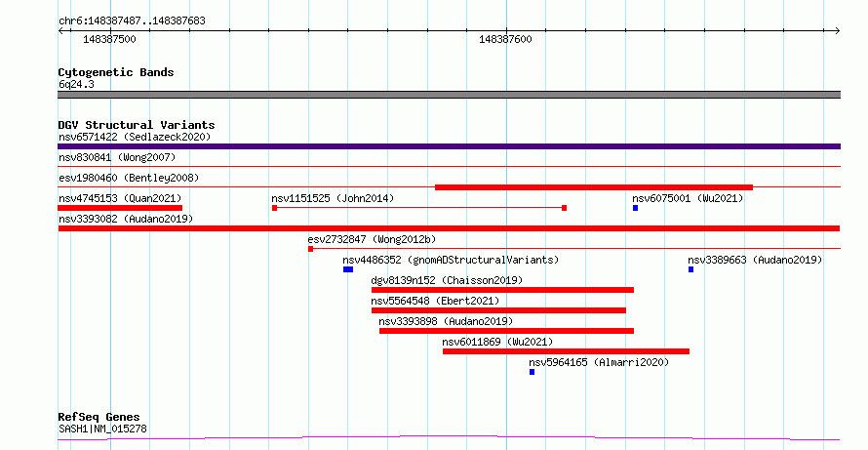Click the left arrow end of the ruler
This screenshot has width=868, height=450.
tap(60, 31)
